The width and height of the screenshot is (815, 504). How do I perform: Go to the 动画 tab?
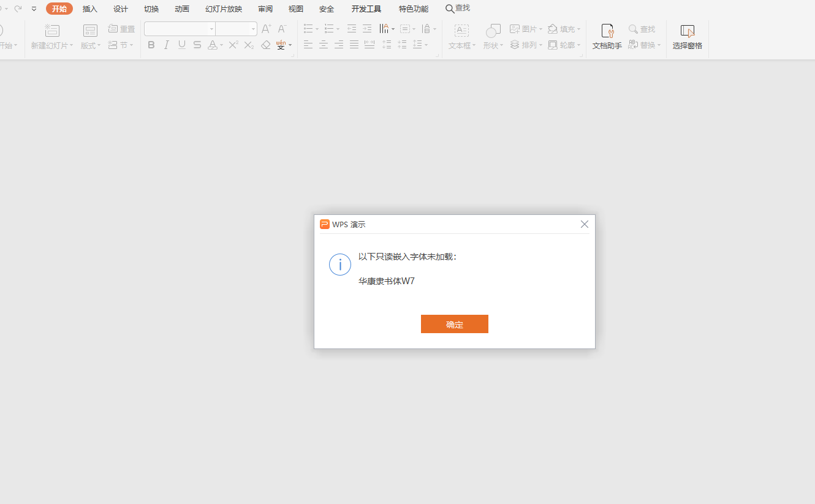point(182,9)
